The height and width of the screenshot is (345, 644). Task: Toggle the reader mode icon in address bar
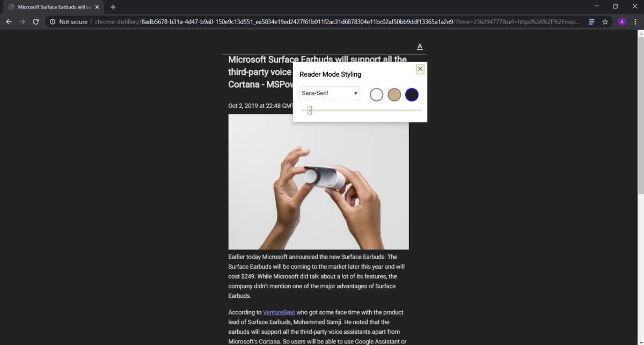[591, 21]
